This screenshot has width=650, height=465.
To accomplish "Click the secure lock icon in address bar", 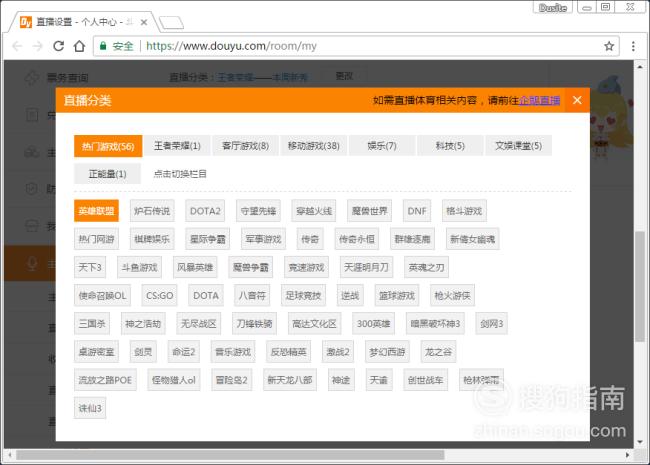I will pos(103,46).
